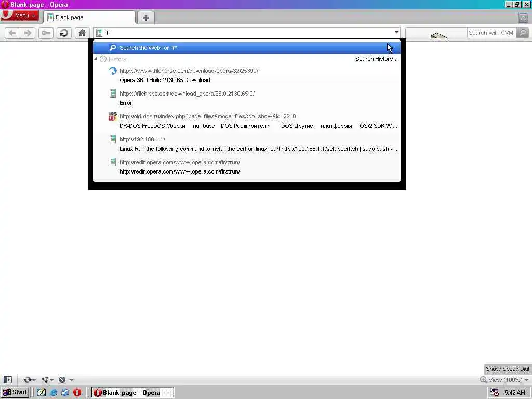
Task: Go back with the Back arrow button
Action: [x=12, y=33]
